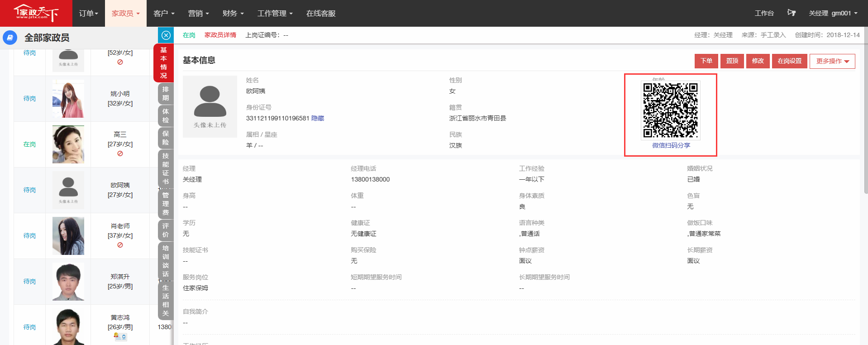The height and width of the screenshot is (345, 868).
Task: Select the 生活相关 side tab
Action: coord(166,300)
